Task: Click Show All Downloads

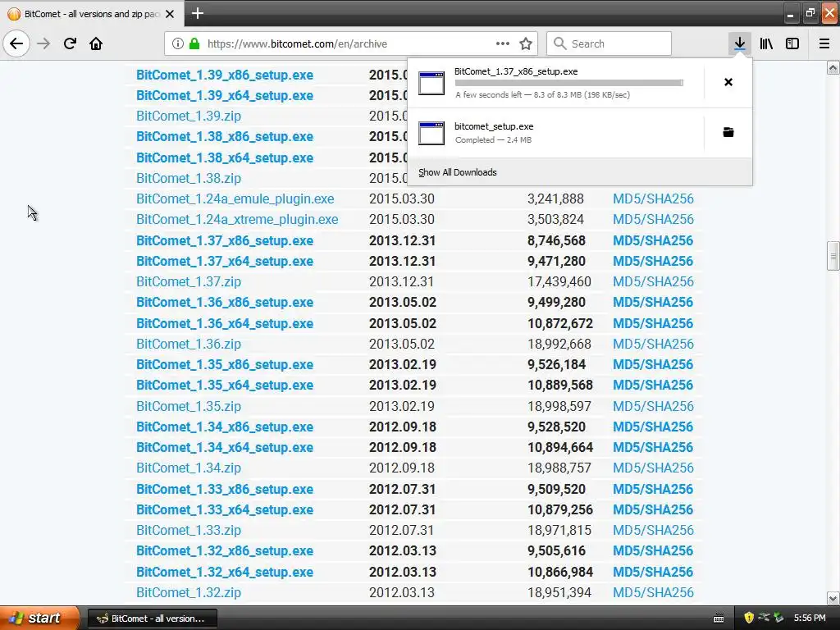Action: (x=458, y=172)
